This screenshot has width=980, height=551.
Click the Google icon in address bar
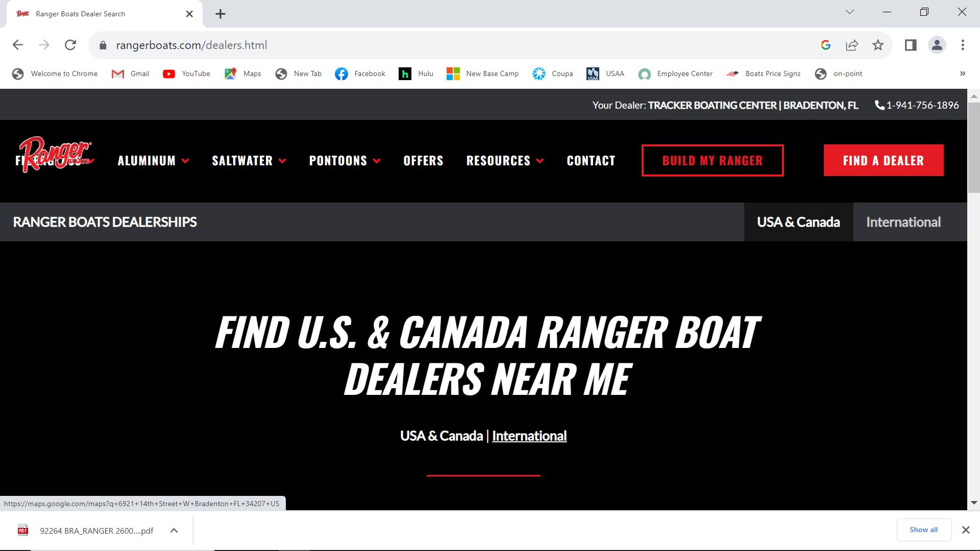pos(826,45)
